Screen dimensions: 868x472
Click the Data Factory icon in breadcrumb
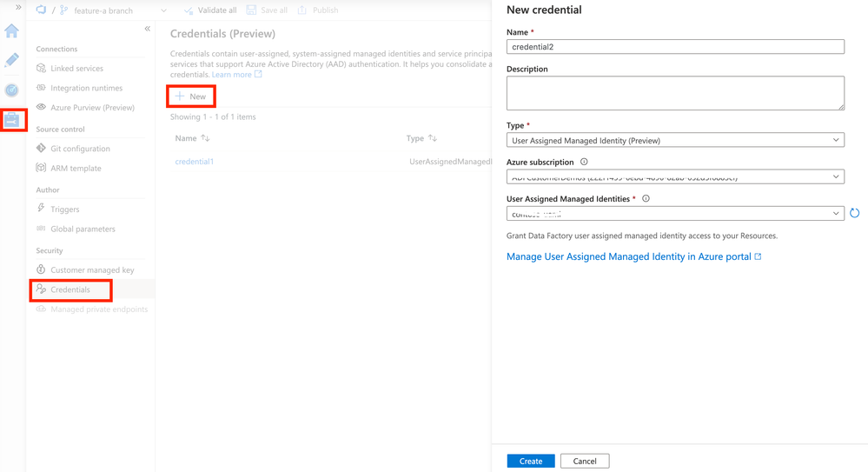point(41,10)
